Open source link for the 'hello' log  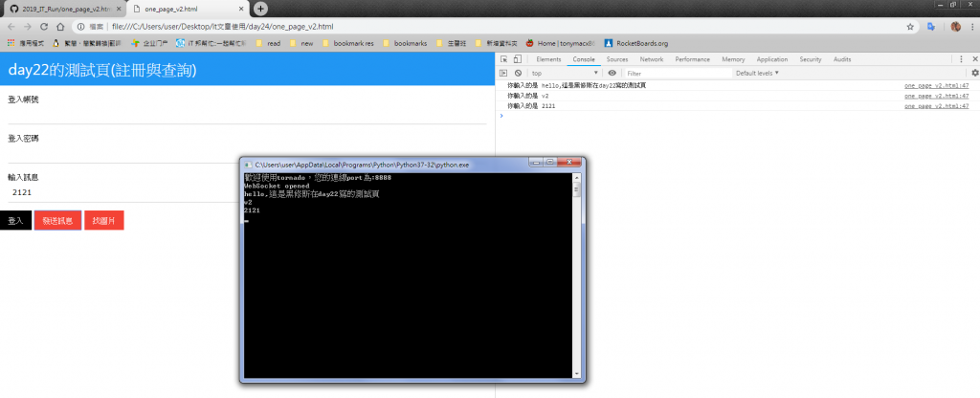pyautogui.click(x=936, y=85)
